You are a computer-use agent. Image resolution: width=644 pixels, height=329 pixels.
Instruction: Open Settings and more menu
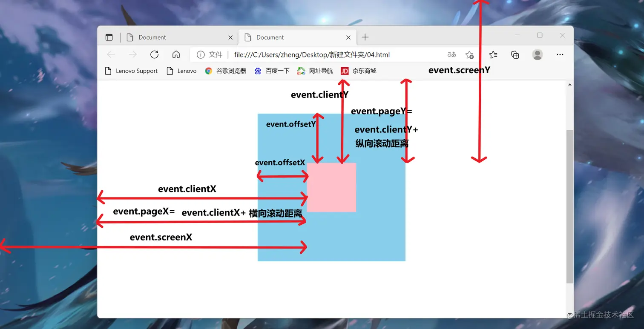pyautogui.click(x=560, y=54)
